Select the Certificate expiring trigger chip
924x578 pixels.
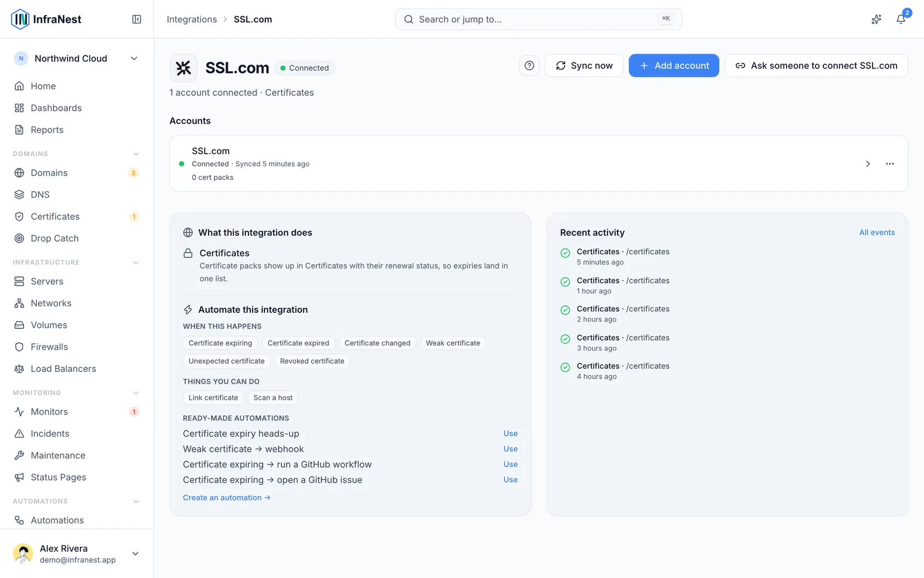pos(220,343)
